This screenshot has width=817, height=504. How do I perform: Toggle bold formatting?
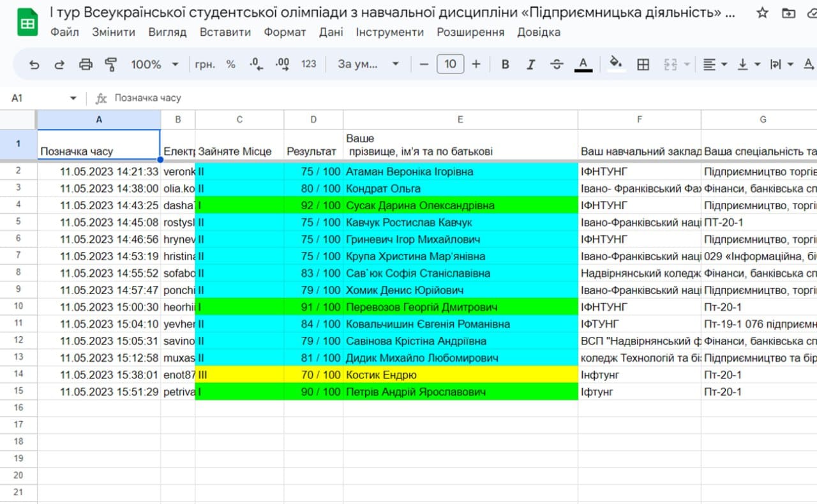(506, 64)
